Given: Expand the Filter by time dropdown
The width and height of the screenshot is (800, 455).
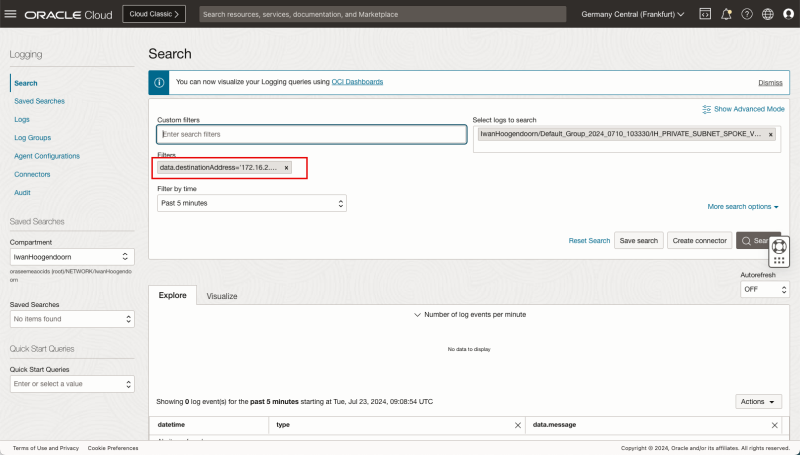Looking at the screenshot, I should click(251, 203).
